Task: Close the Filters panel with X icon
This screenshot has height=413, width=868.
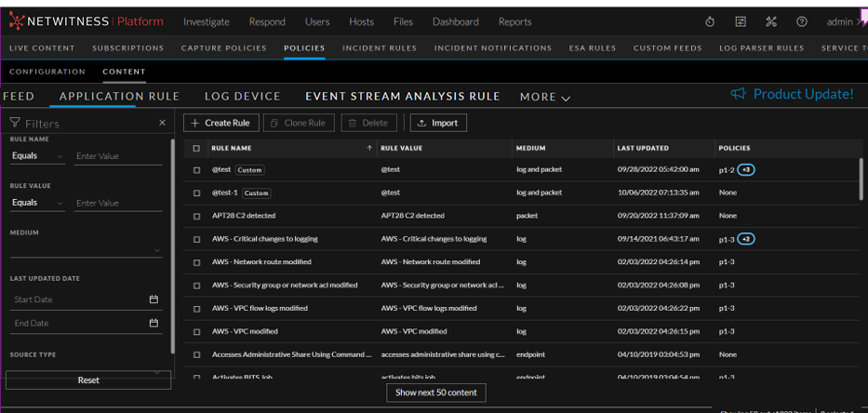Action: tap(162, 123)
